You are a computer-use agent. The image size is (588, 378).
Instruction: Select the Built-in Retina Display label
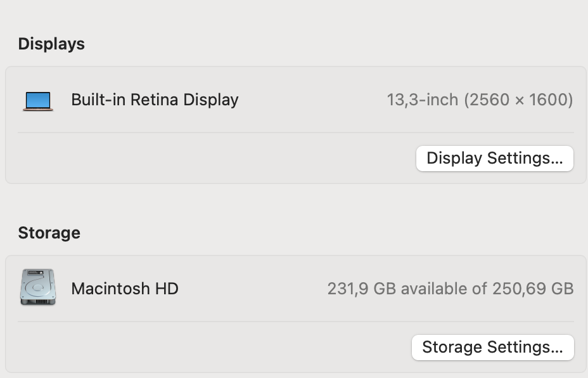155,100
